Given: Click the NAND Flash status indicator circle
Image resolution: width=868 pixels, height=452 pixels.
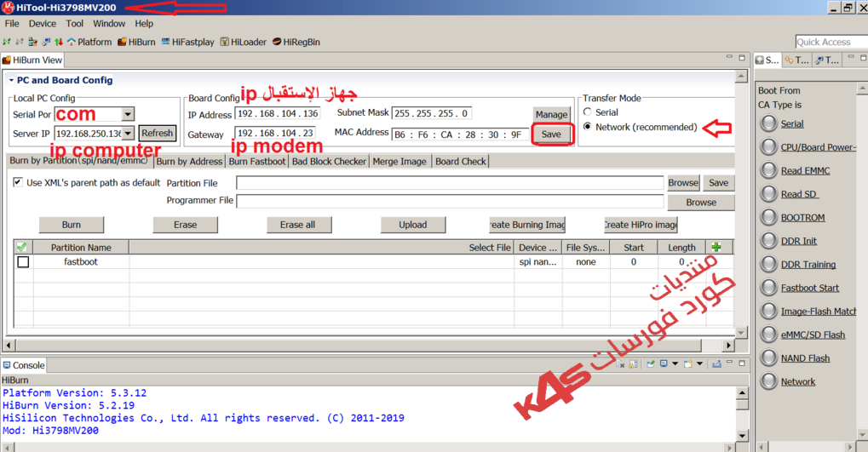Looking at the screenshot, I should [768, 358].
